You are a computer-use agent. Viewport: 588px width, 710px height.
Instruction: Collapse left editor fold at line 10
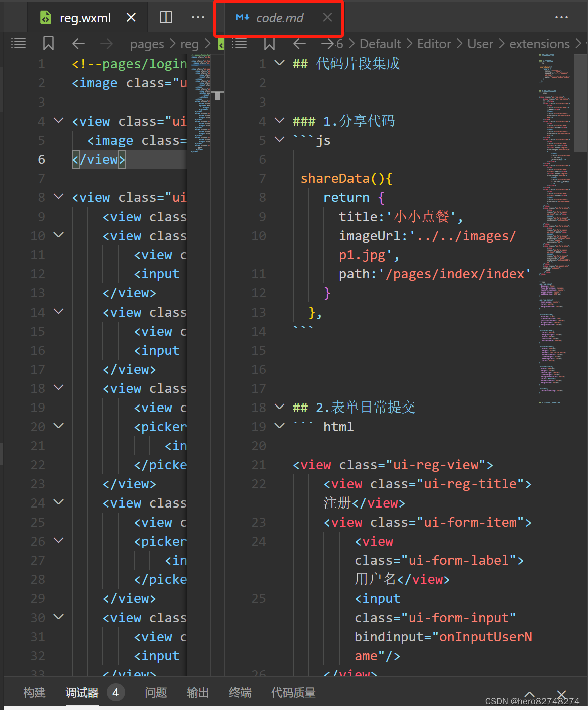pos(58,235)
